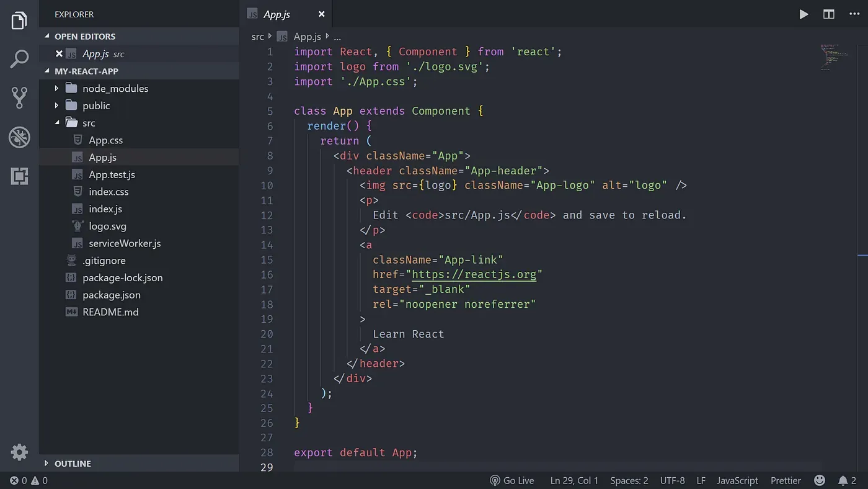This screenshot has width=868, height=489.
Task: Click src in the breadcrumb
Action: 257,37
